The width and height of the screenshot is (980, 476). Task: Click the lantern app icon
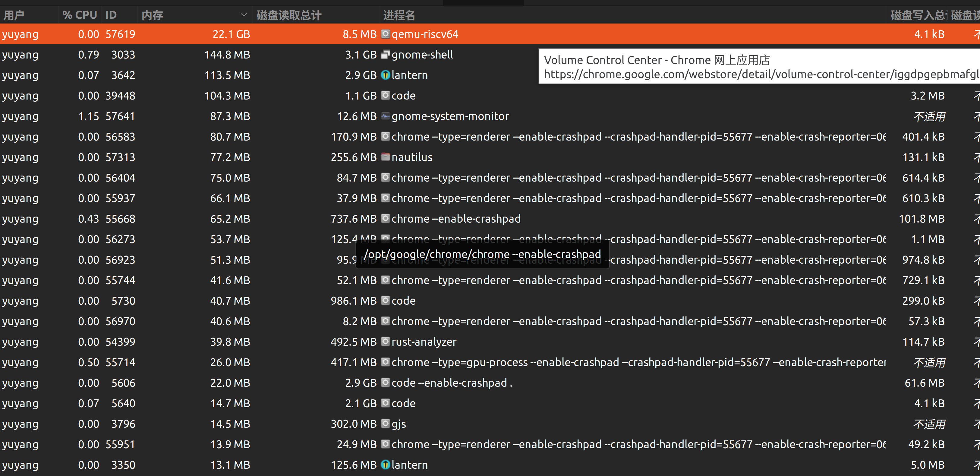pos(385,75)
